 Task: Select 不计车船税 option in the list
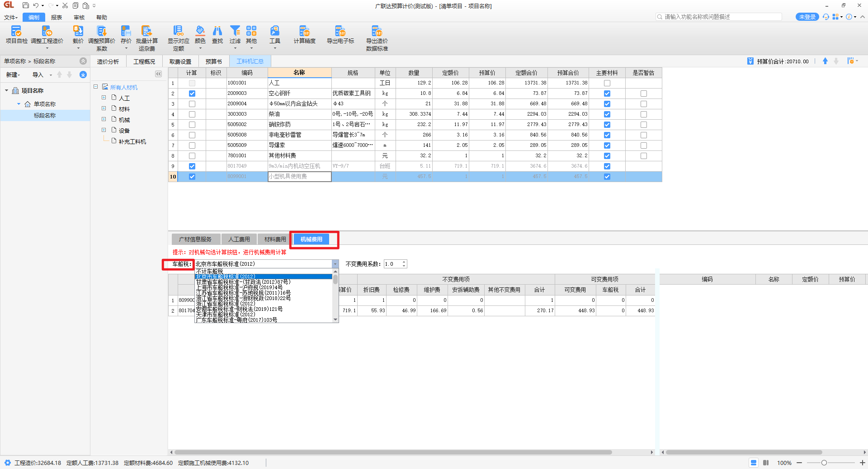click(264, 271)
